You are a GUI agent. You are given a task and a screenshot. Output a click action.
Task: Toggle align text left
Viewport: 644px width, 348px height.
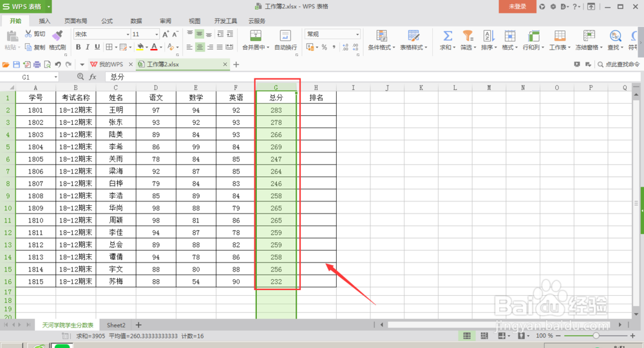189,47
